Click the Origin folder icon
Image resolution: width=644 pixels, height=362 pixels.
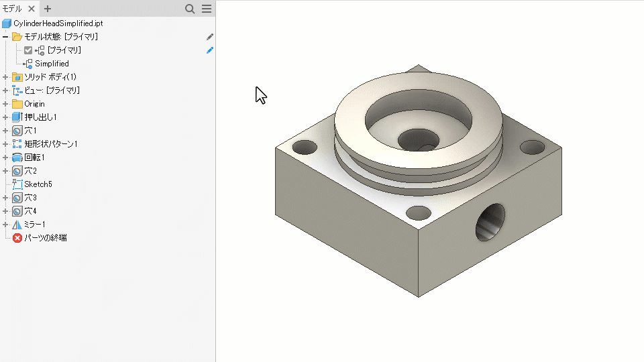17,104
